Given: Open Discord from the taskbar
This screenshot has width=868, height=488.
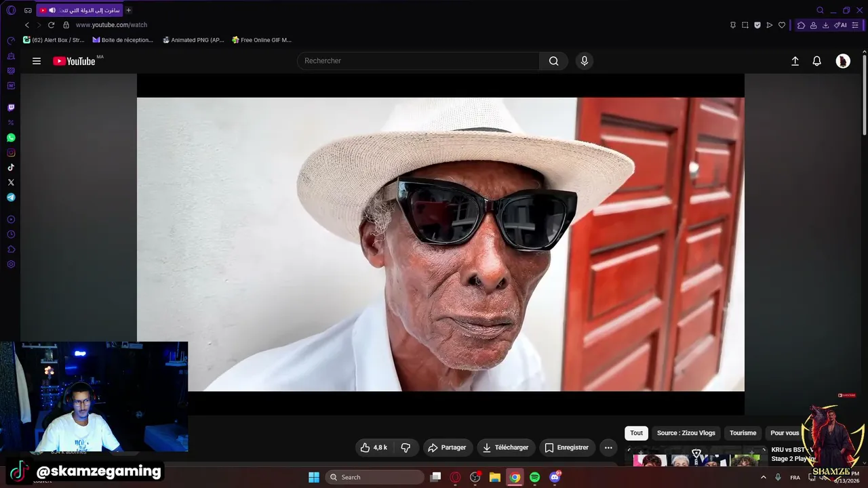Looking at the screenshot, I should coord(555,477).
